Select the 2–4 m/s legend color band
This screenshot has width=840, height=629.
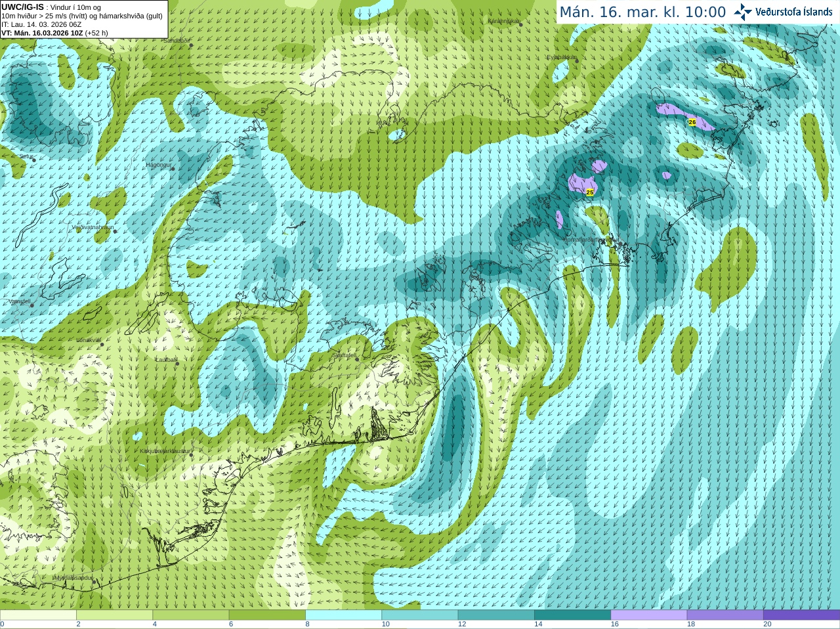coord(115,615)
